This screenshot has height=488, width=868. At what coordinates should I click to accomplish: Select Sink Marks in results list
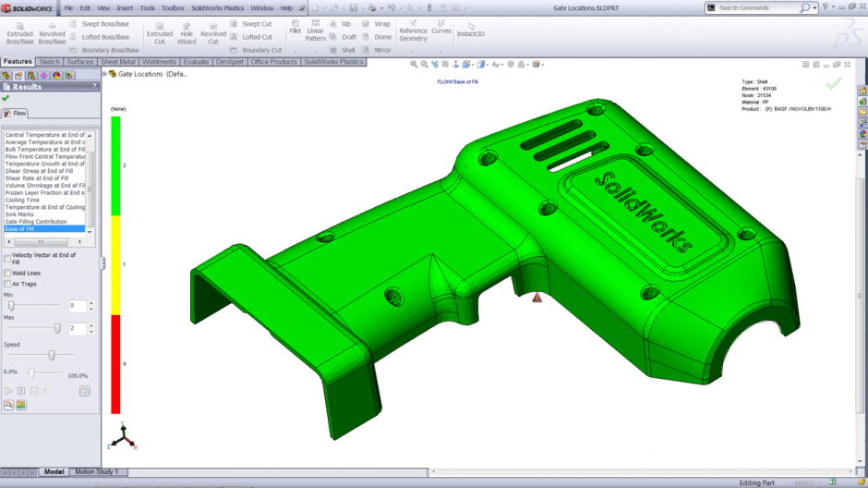click(19, 214)
